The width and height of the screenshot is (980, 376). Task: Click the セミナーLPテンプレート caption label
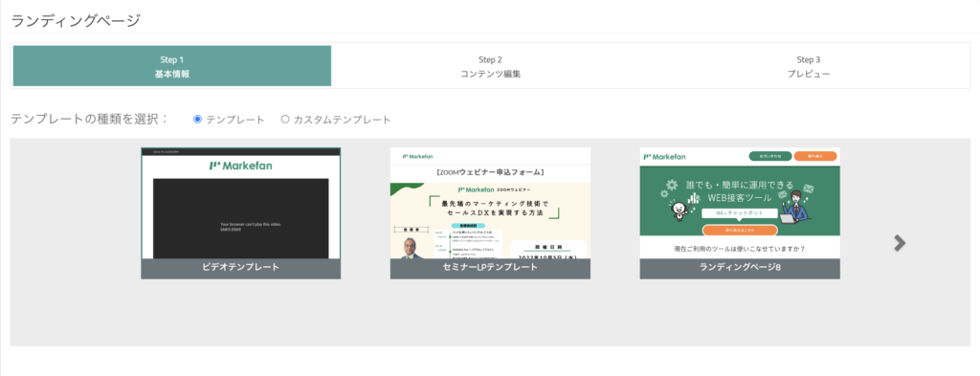coord(490,267)
